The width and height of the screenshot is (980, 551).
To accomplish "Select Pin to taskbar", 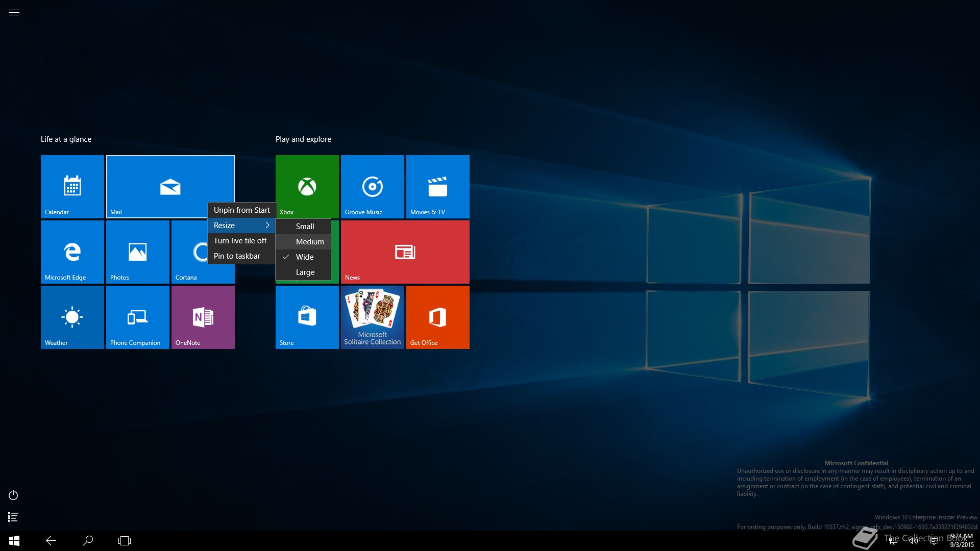I will pos(242,256).
